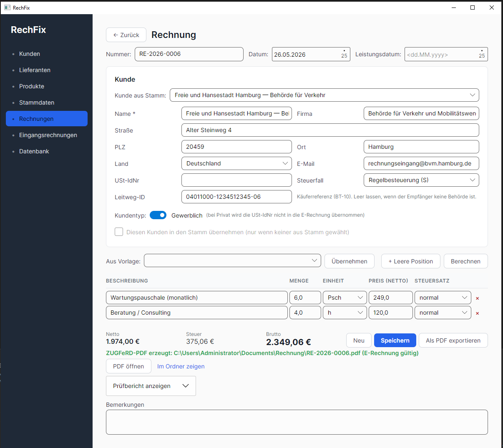This screenshot has height=448, width=503.
Task: Click the Wartungspauschale (monatlich) description field
Action: (x=197, y=298)
